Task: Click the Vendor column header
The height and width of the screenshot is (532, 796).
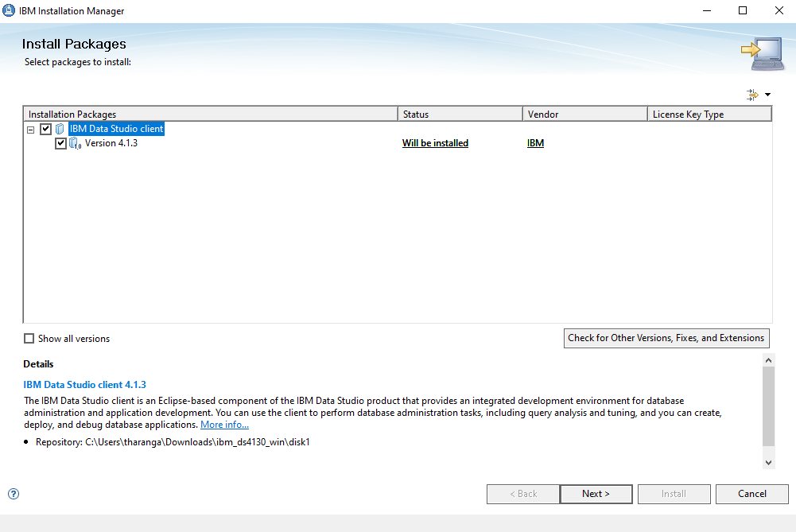Action: [x=585, y=115]
